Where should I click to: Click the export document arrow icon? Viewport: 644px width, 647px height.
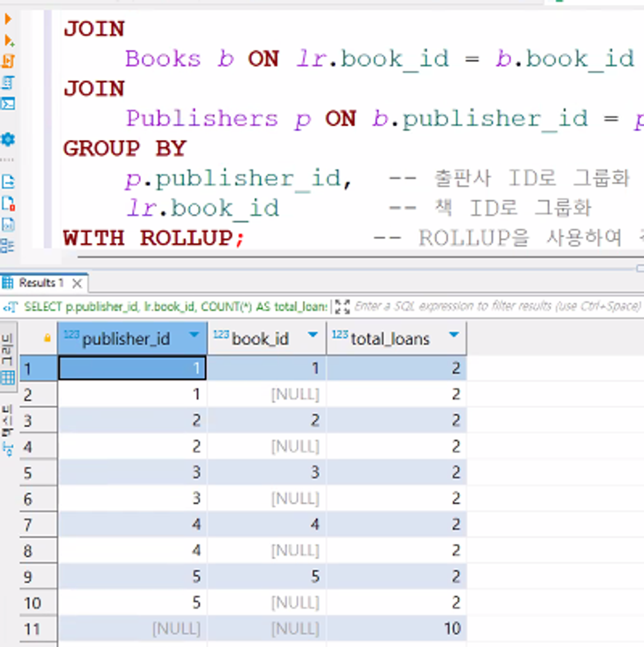[8, 181]
